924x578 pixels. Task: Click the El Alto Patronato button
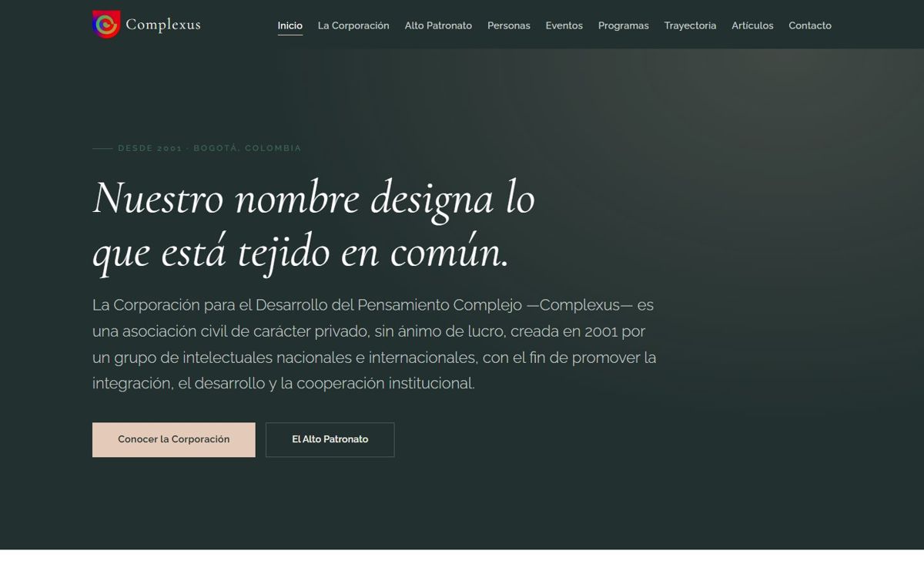pyautogui.click(x=330, y=439)
